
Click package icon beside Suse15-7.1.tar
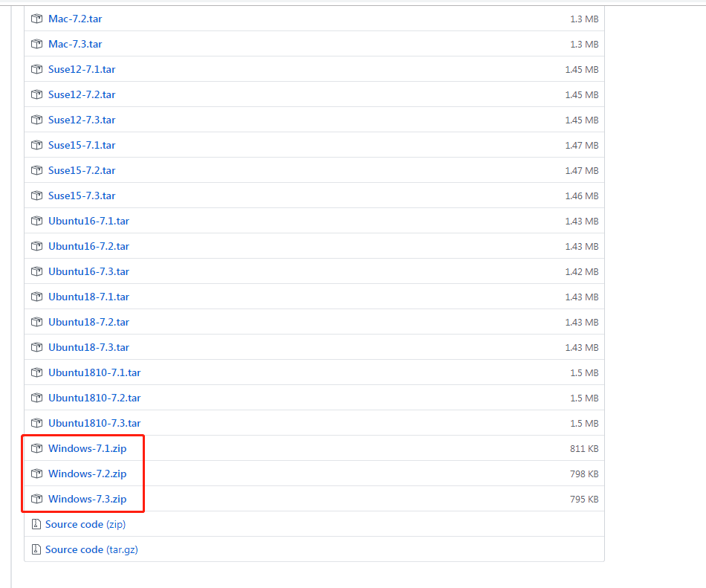[36, 145]
